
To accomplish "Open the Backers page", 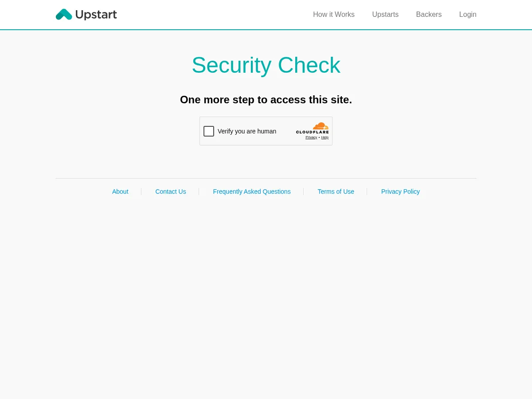I will [x=429, y=14].
